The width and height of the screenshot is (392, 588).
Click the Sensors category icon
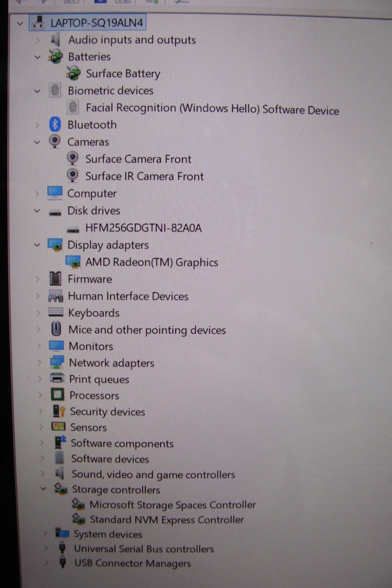[x=58, y=426]
